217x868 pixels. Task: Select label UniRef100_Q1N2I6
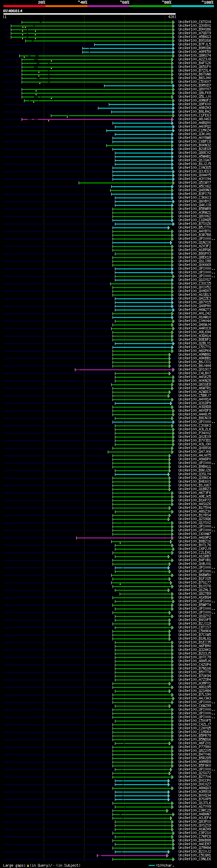(195, 243)
